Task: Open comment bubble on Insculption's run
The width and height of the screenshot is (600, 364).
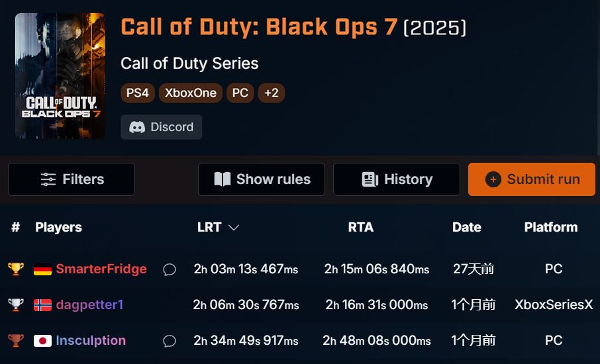Action: pos(170,341)
